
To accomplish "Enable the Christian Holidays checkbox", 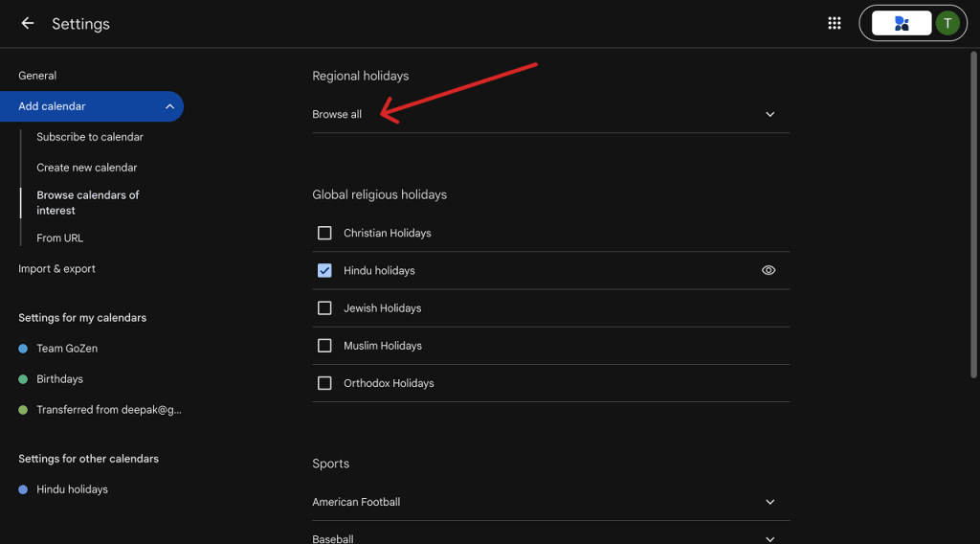I will tap(324, 234).
